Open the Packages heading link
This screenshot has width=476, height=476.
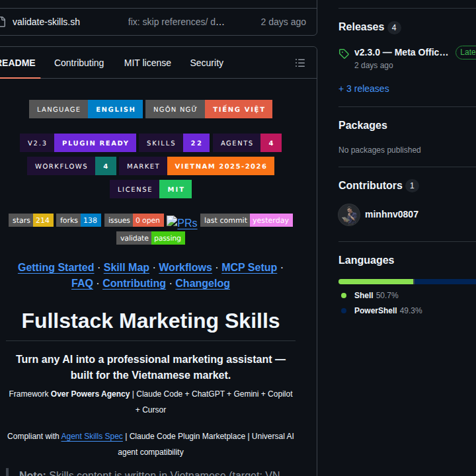click(363, 125)
